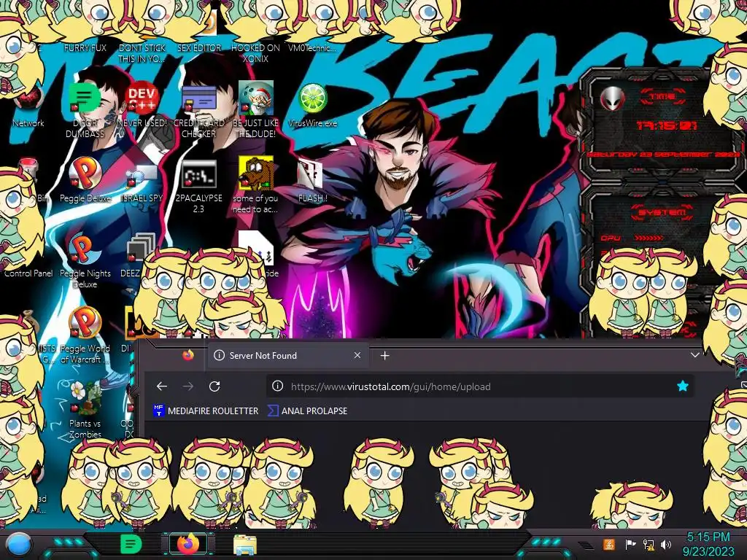747x560 pixels.
Task: Open File Explorer from the taskbar
Action: (x=245, y=545)
